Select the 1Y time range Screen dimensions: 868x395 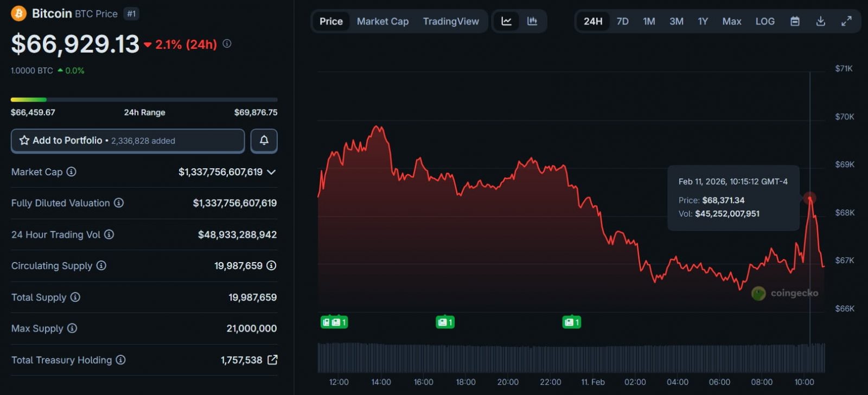[703, 21]
